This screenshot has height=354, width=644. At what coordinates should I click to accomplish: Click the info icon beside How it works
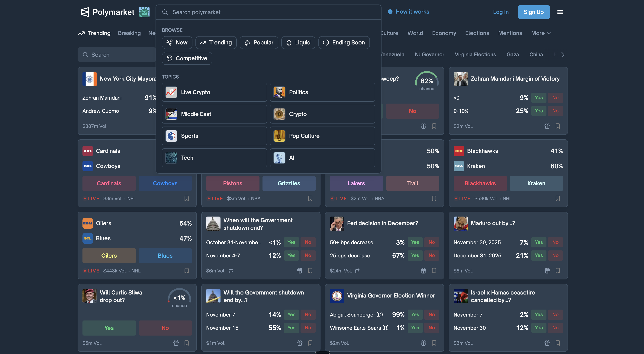390,12
